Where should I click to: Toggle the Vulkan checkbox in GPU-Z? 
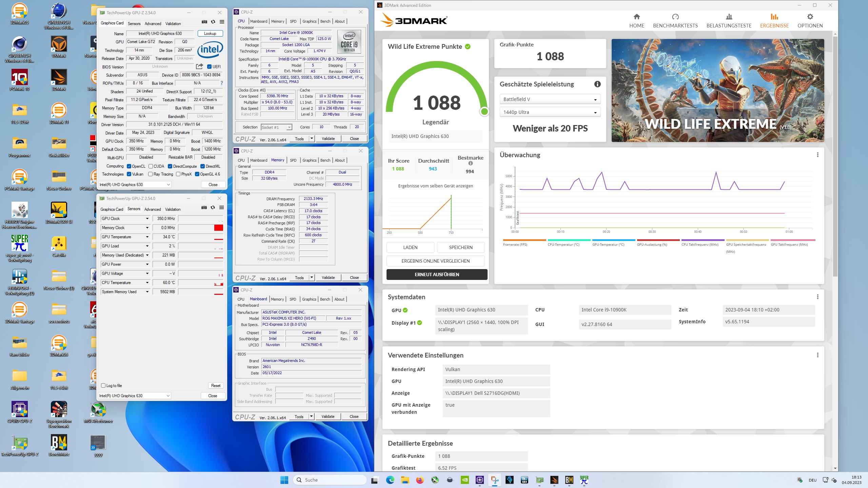point(129,174)
